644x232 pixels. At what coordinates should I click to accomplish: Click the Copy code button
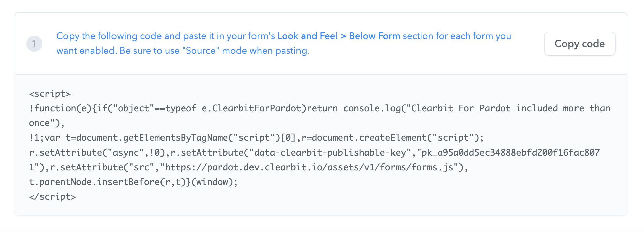(x=580, y=44)
